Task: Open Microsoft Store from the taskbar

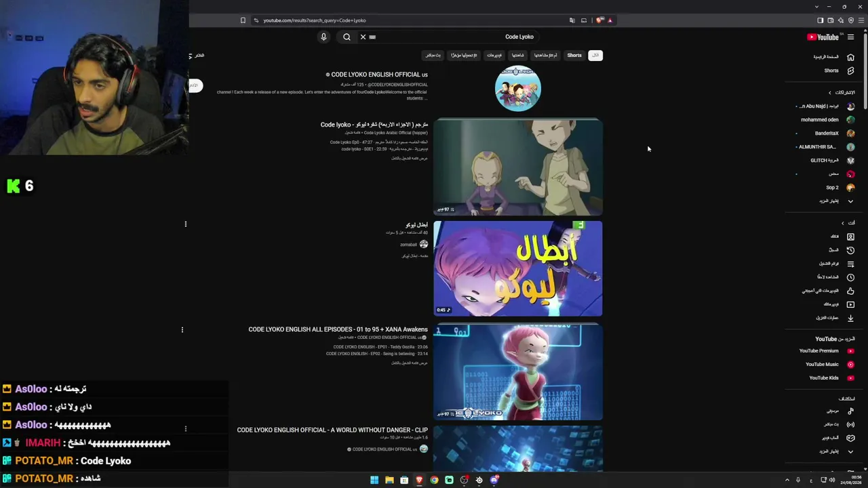Action: point(404,480)
